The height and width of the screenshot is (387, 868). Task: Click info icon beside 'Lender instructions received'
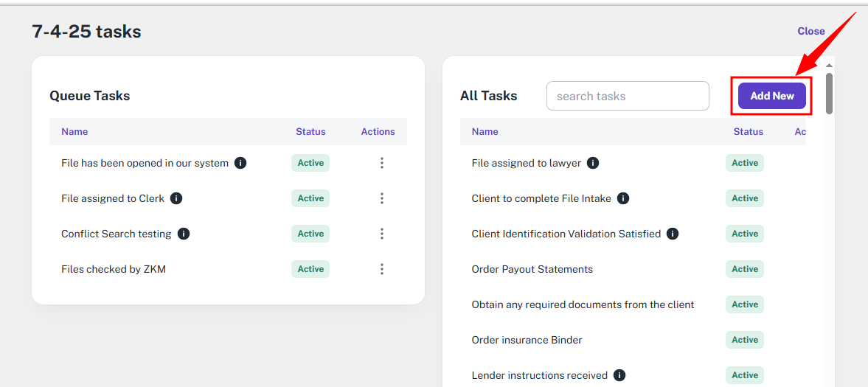619,375
